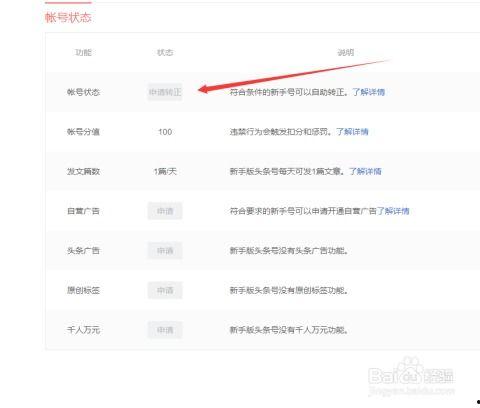Click 申请 button in 千人万元 row
The width and height of the screenshot is (480, 408).
165,330
